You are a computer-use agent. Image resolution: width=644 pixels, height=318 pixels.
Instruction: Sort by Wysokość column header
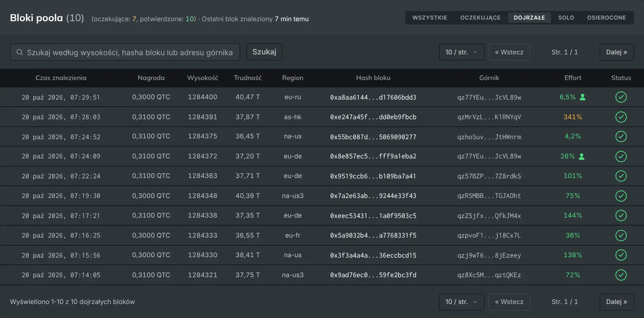tap(203, 78)
